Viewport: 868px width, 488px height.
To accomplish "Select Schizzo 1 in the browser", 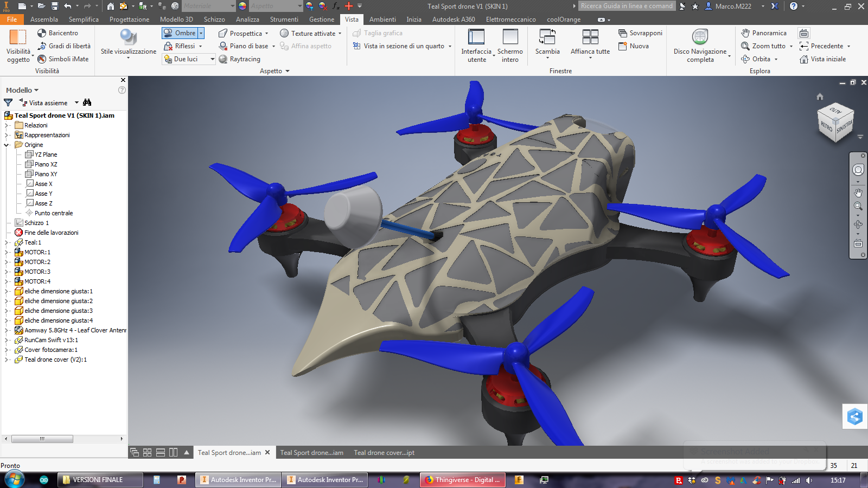I will tap(36, 223).
